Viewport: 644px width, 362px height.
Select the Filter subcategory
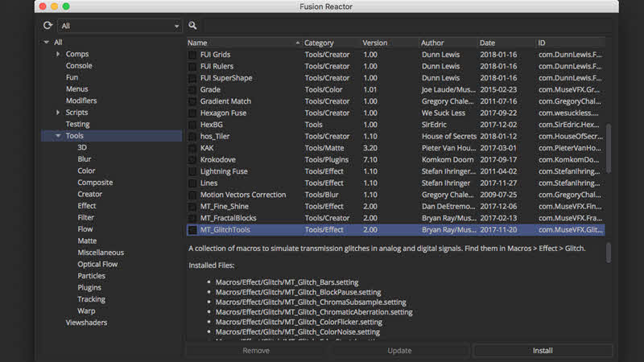tap(86, 217)
